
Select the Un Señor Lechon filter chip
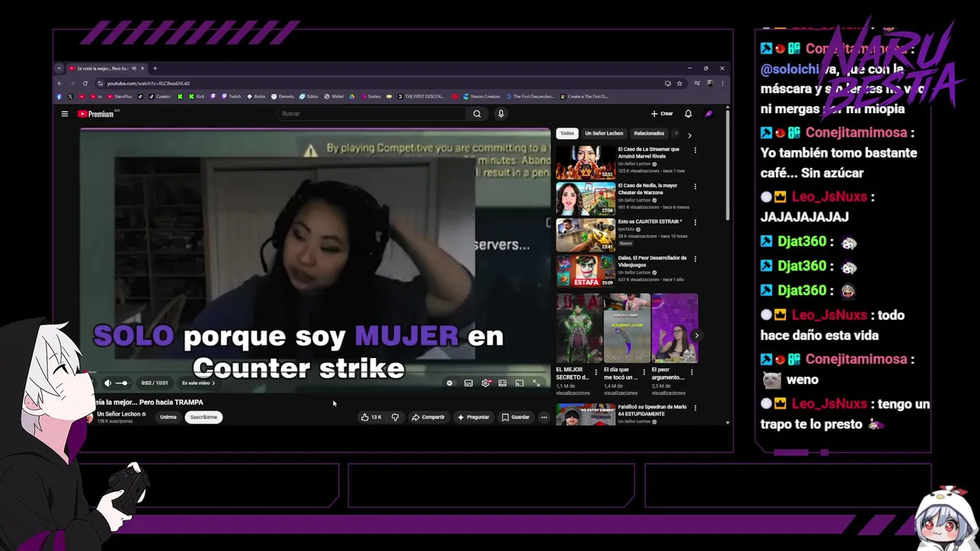pos(604,133)
